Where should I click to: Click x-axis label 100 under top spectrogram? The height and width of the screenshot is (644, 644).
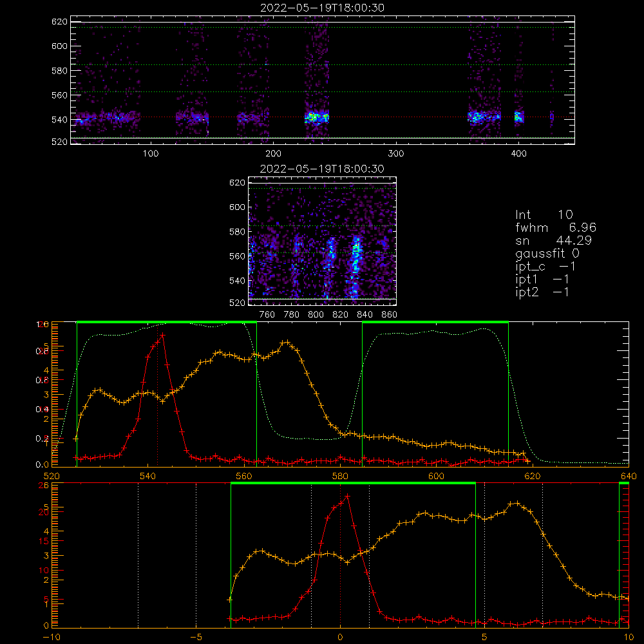pos(151,154)
